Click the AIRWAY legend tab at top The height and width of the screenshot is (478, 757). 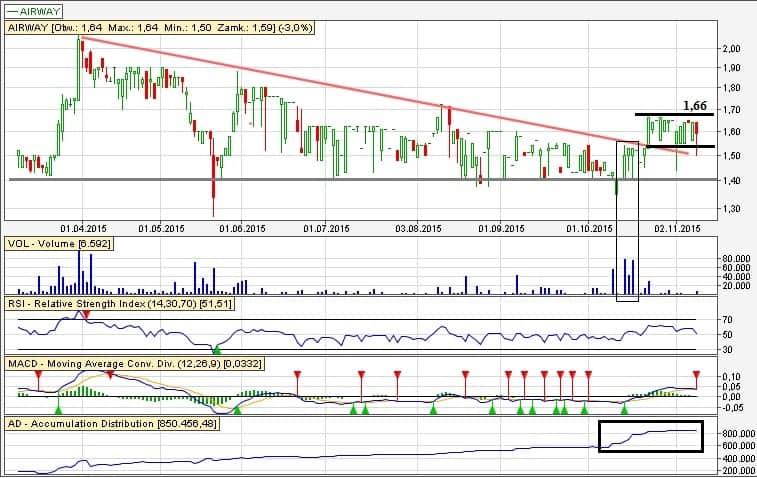point(34,11)
